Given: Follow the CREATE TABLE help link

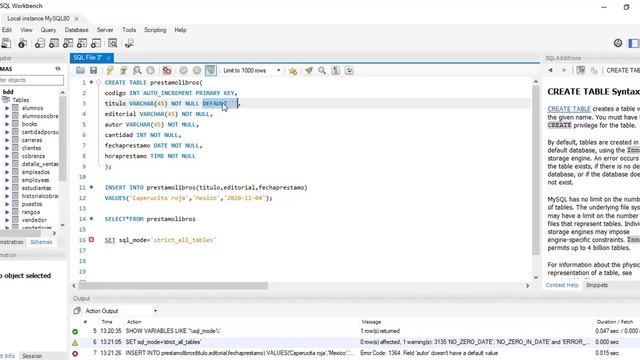Looking at the screenshot, I should pos(569,109).
